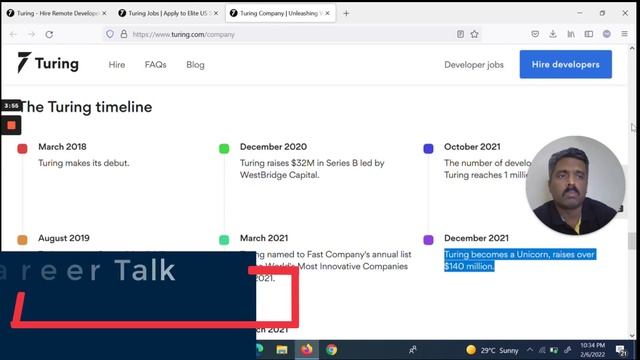Go forward to next page
640x360 pixels.
point(31,35)
